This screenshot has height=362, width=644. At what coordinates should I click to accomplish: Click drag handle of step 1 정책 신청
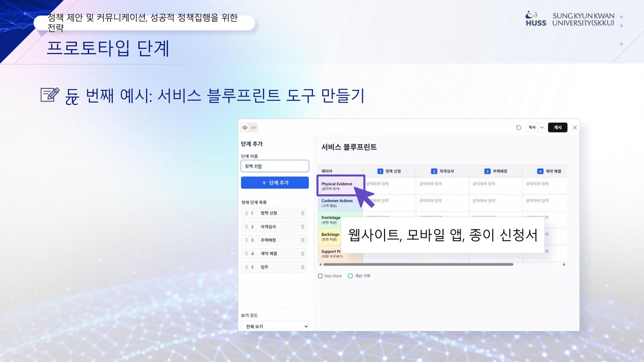pos(247,213)
